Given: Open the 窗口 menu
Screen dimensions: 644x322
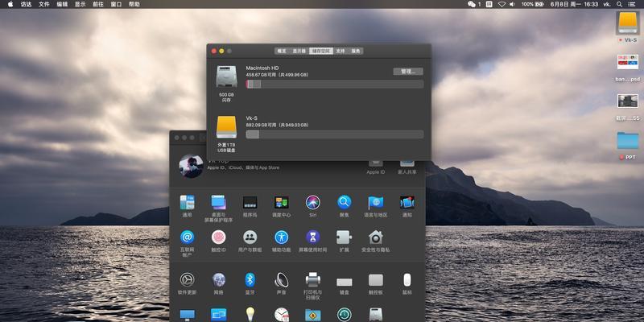Looking at the screenshot, I should (116, 4).
